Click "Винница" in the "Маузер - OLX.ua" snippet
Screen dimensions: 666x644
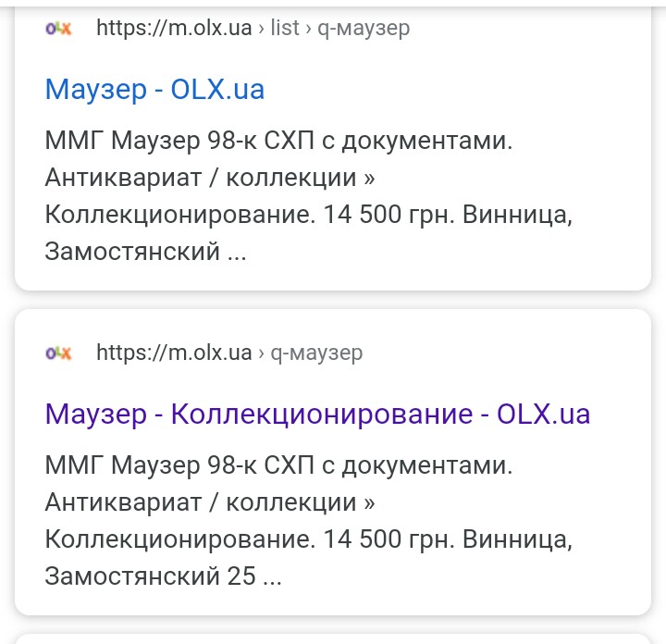(518, 214)
